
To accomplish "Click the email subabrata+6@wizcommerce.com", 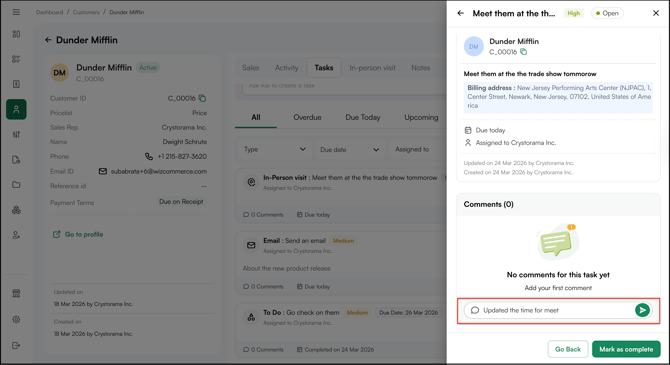I will 159,171.
